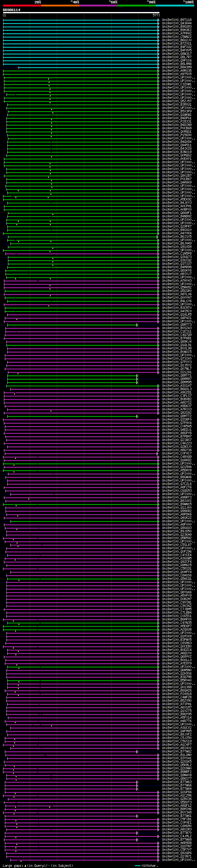This screenshot has width=197, height=868.
Task: Select the UniRef100_C3PLS7 label
Action: click(x=177, y=396)
